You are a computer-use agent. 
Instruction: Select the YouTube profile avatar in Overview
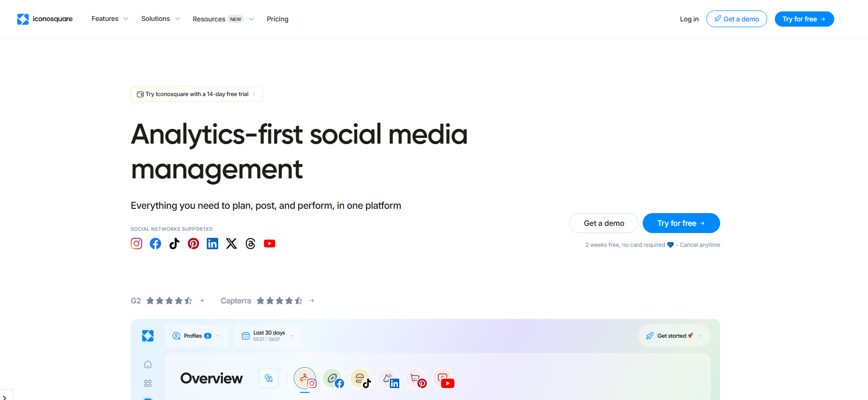click(x=444, y=379)
